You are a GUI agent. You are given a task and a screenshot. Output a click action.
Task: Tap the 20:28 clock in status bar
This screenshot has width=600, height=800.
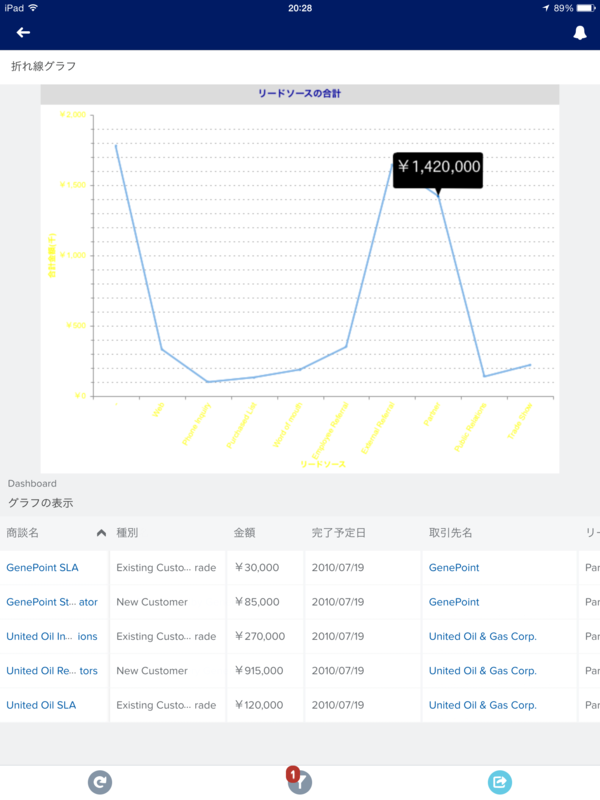coord(300,8)
